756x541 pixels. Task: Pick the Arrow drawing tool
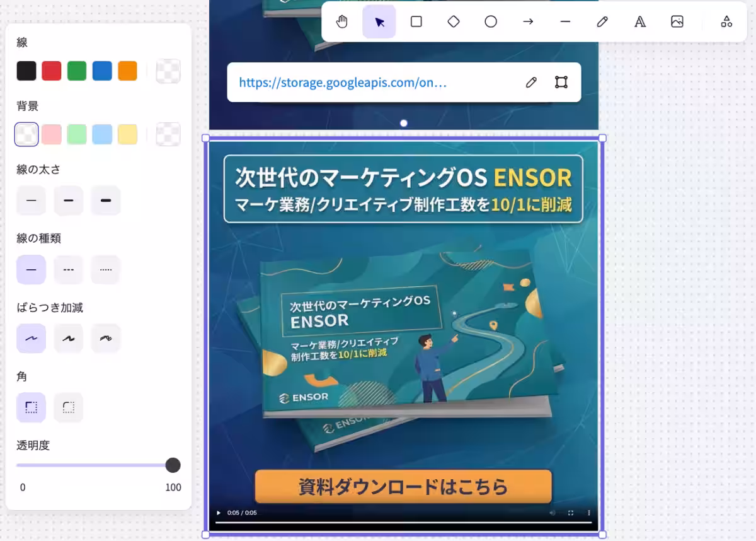528,22
